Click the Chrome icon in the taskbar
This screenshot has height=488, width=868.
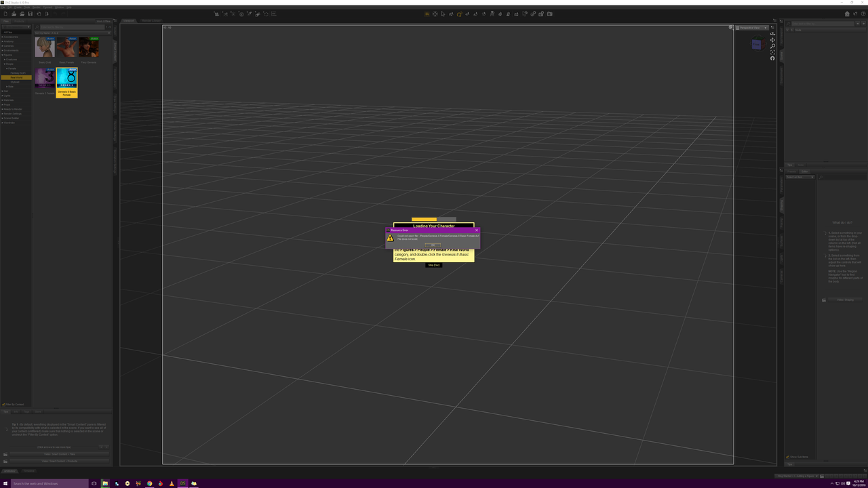click(x=149, y=483)
